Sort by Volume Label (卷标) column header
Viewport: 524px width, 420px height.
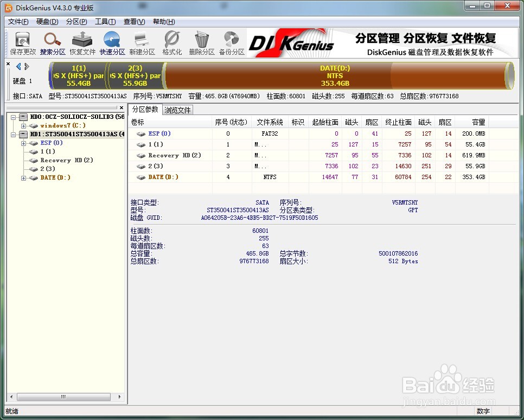coord(170,123)
